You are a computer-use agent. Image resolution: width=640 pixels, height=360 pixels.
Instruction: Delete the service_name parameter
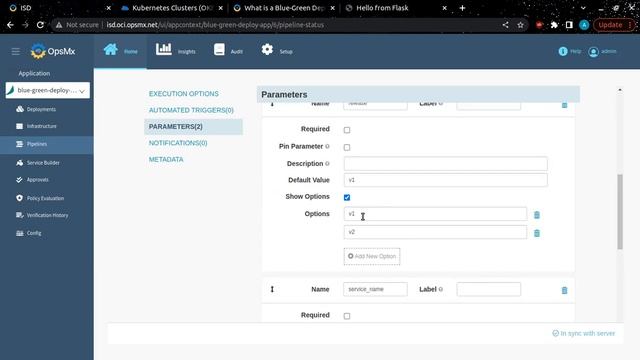(x=564, y=290)
